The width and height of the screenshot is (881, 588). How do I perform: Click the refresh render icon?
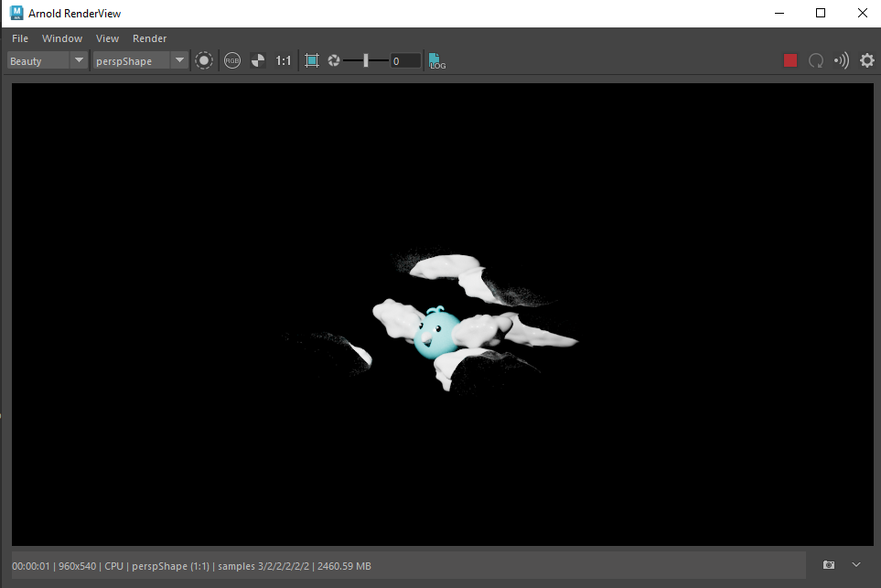(816, 60)
